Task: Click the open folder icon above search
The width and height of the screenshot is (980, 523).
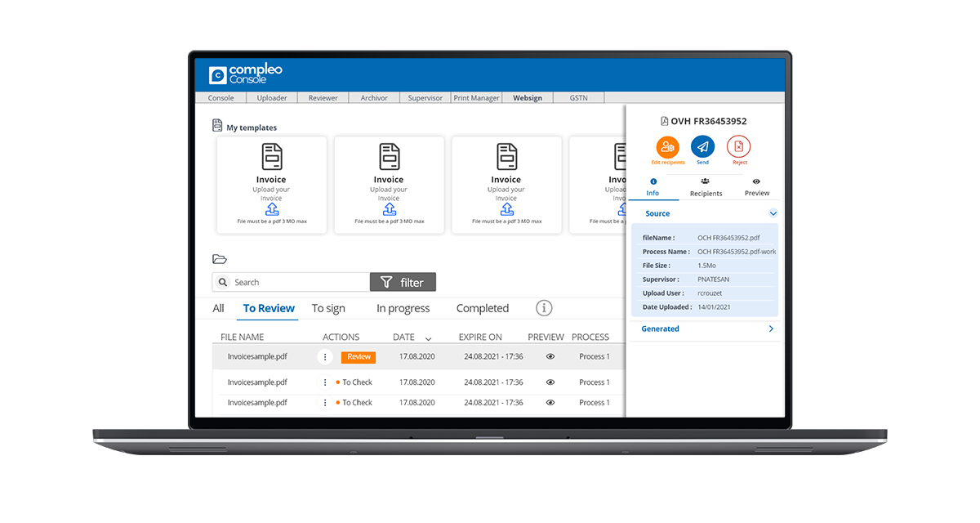Action: point(219,259)
